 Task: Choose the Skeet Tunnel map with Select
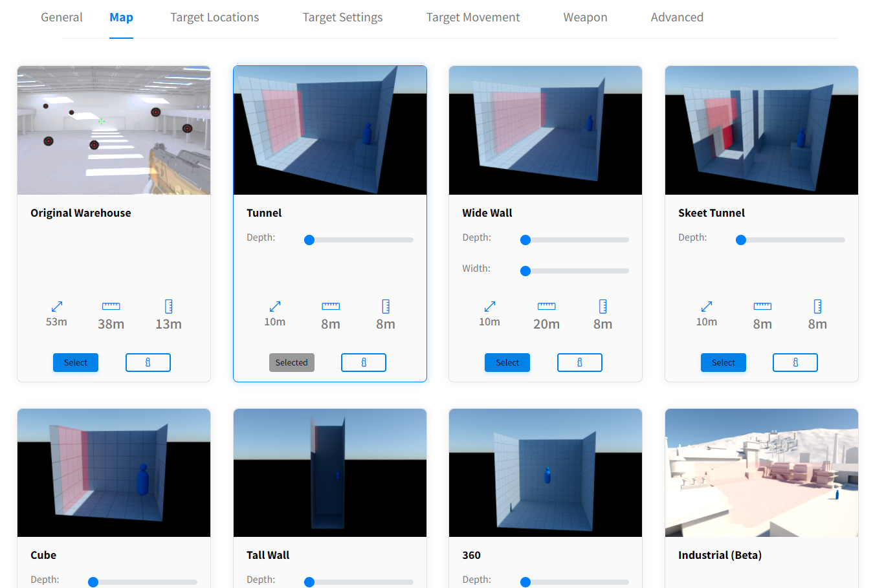click(723, 362)
